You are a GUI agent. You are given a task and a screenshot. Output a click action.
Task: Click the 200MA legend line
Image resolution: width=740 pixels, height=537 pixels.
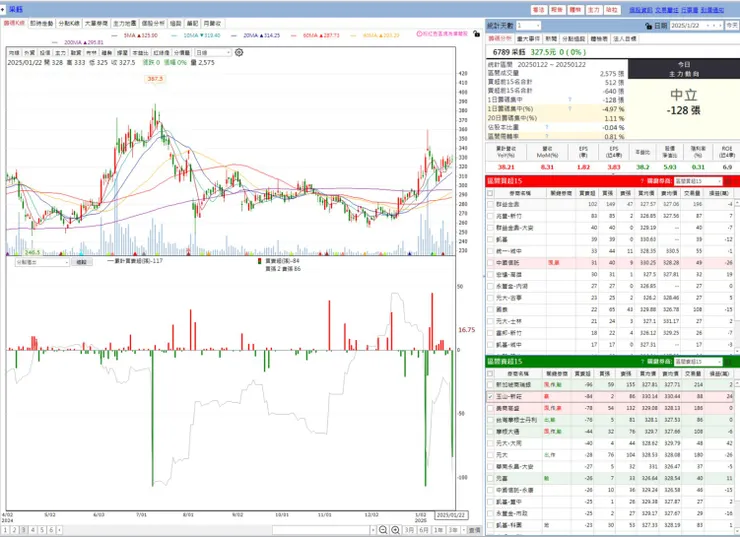77,42
